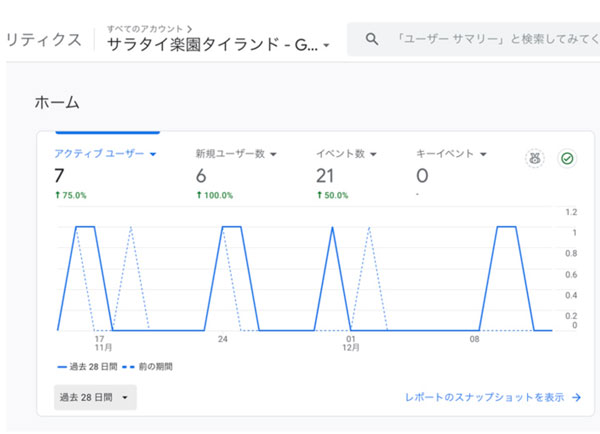Viewport: 600px width, 434px height.
Task: Expand the キーイベント metric dropdown
Action: click(483, 154)
